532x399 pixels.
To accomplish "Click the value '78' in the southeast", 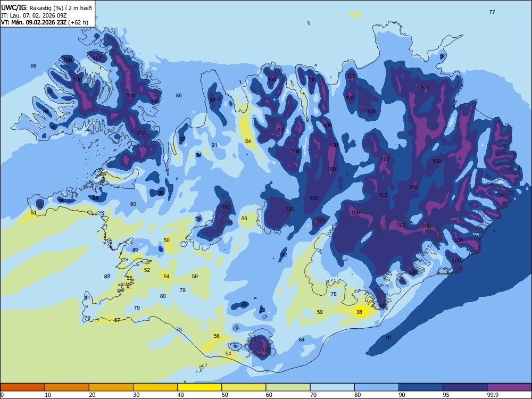I will 334,294.
